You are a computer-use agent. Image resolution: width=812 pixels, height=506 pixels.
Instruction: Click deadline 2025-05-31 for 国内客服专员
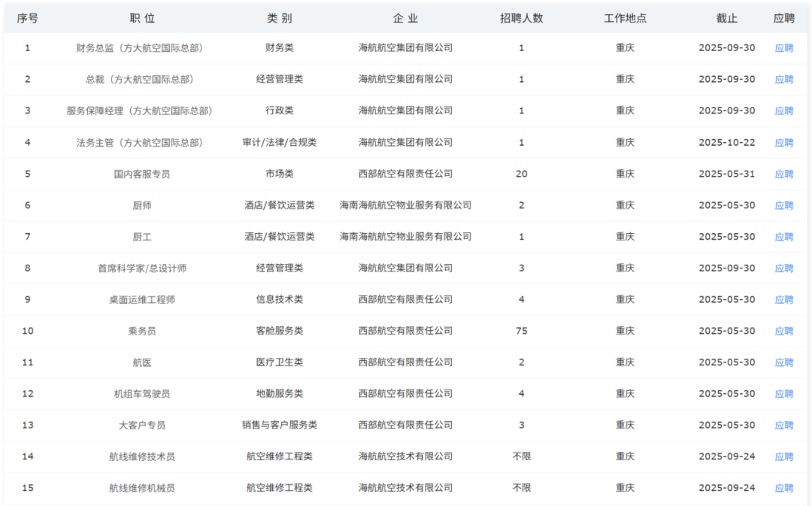726,174
